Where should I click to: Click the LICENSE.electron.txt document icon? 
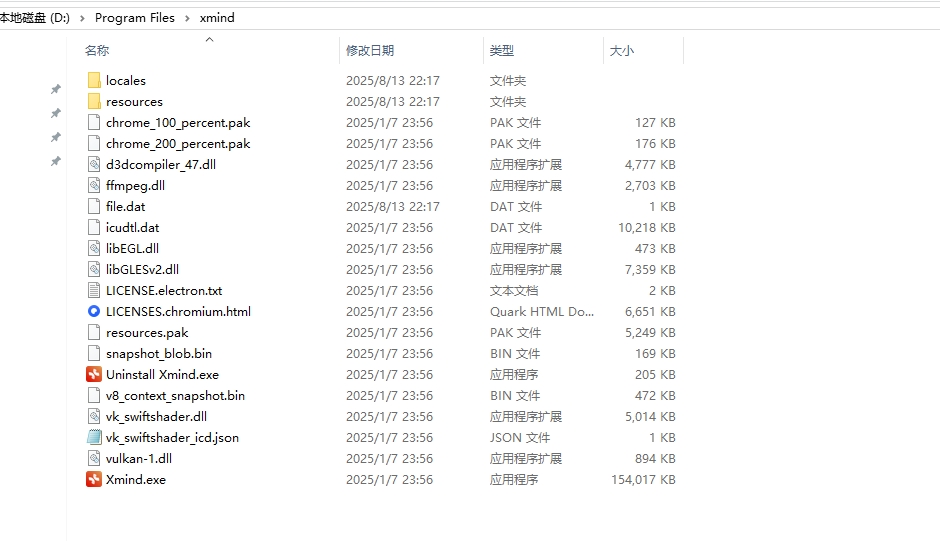pos(94,290)
